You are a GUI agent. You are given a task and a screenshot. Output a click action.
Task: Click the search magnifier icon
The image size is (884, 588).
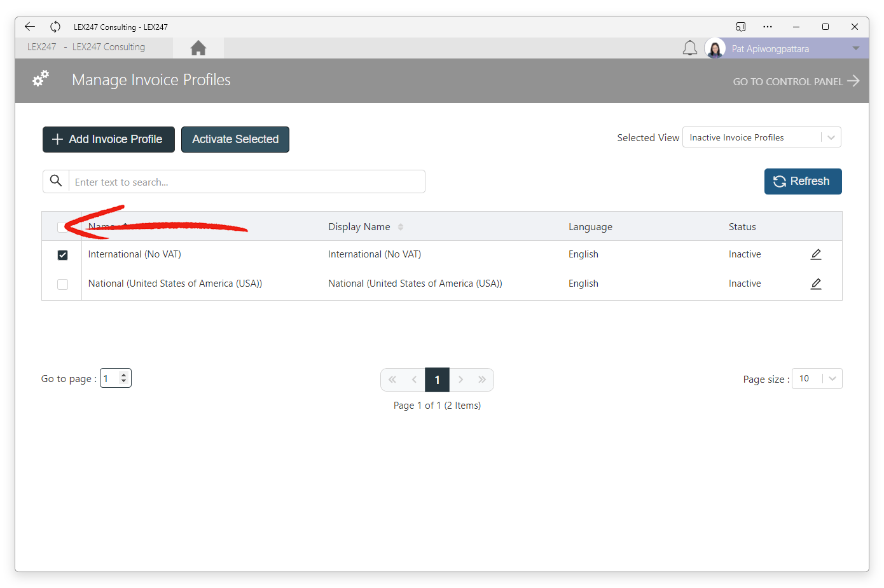(x=56, y=181)
